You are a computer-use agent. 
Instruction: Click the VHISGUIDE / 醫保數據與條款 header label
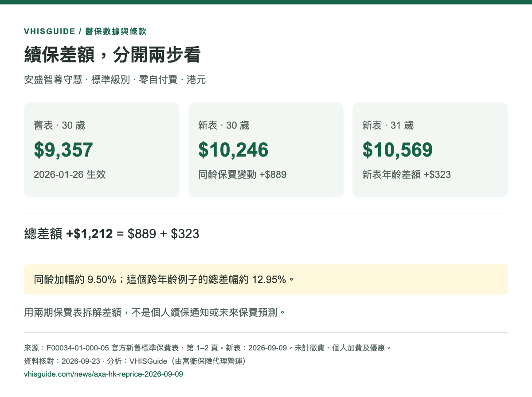tap(85, 31)
